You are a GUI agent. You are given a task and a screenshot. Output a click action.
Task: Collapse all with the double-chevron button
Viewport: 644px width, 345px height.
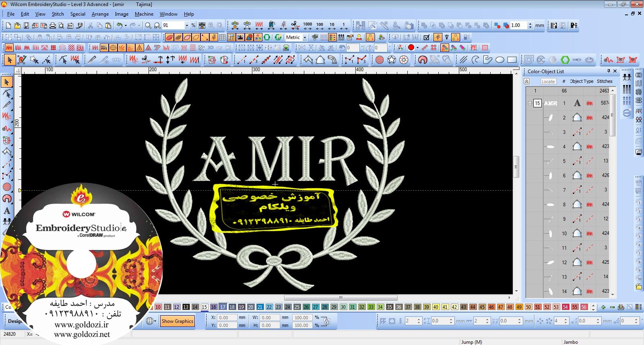coord(526,81)
